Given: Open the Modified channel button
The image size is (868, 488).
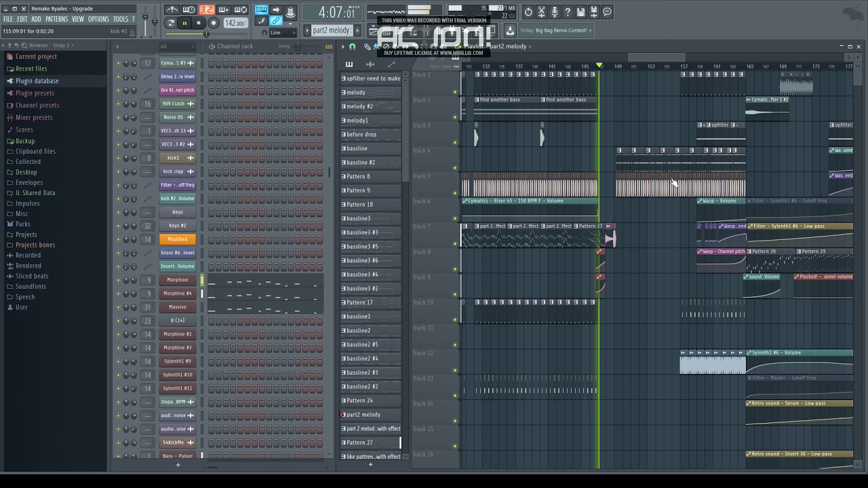Looking at the screenshot, I should click(178, 239).
